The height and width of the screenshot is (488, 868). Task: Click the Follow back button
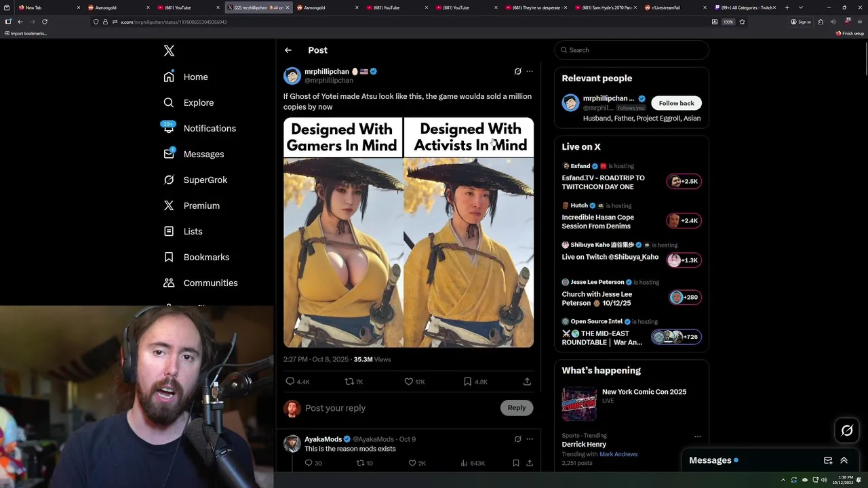676,103
